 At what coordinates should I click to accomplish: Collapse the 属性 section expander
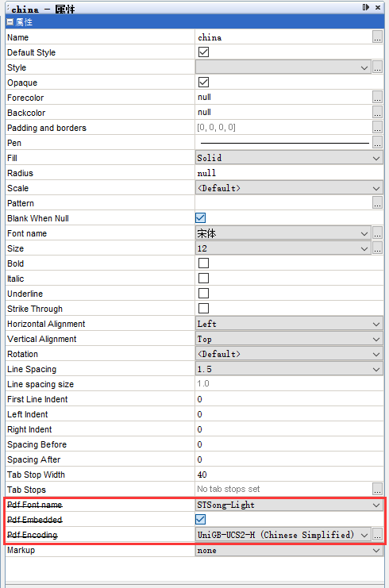tap(10, 22)
